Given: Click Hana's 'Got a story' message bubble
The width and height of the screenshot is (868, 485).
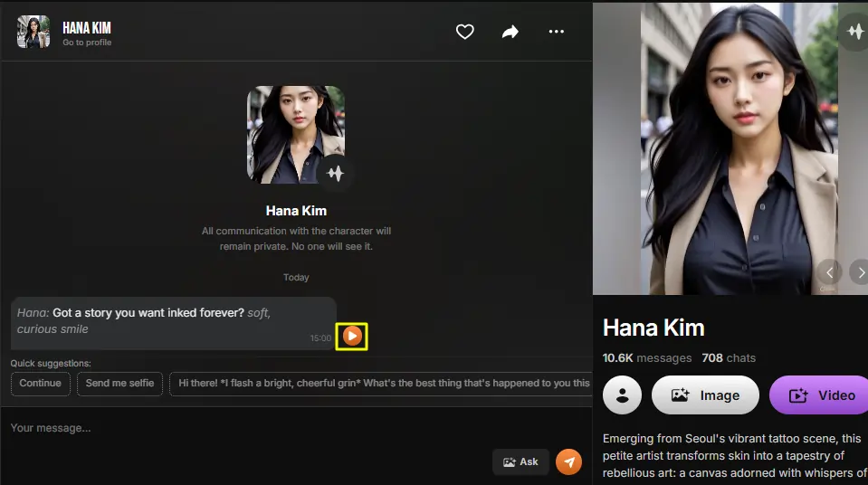Looking at the screenshot, I should 173,323.
